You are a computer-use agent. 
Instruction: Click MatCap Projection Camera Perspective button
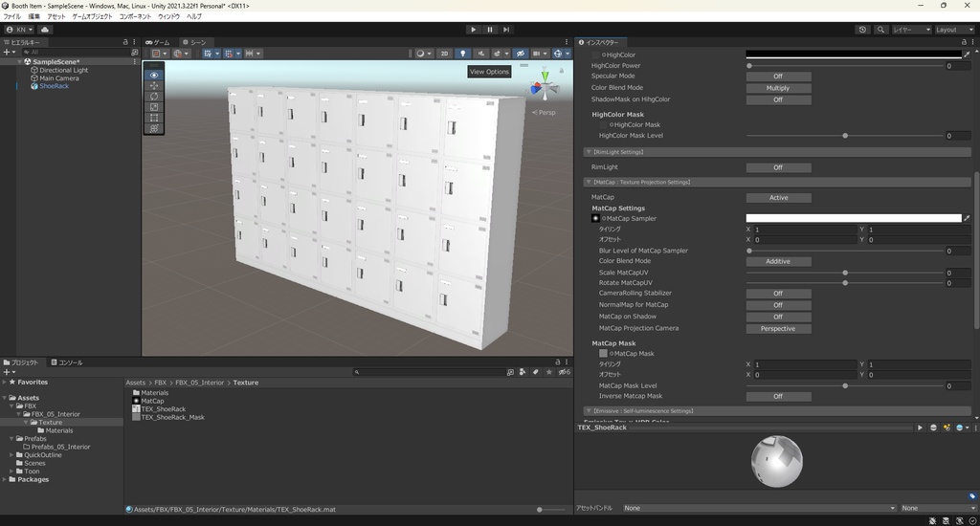coord(778,329)
